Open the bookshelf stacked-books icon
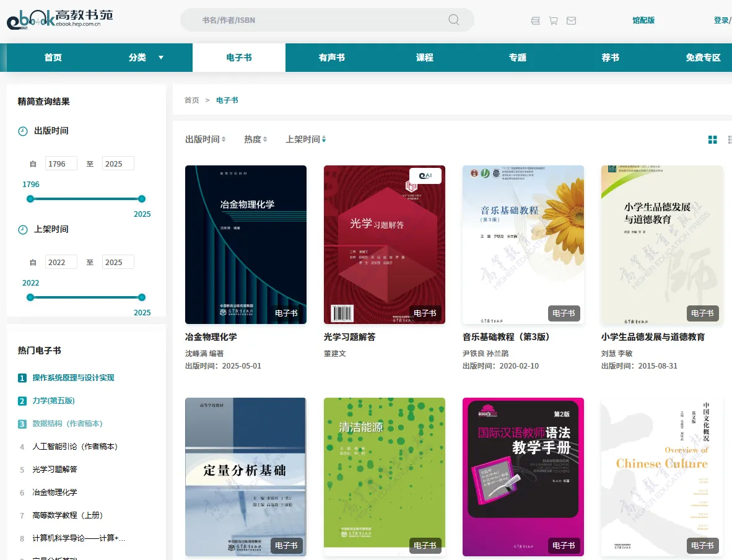This screenshot has width=732, height=560. pyautogui.click(x=536, y=20)
